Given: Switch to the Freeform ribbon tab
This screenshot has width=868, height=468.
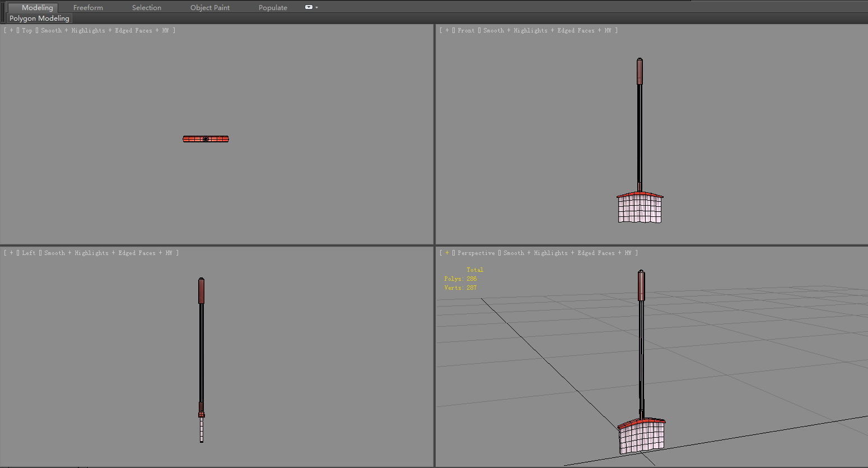Looking at the screenshot, I should pyautogui.click(x=88, y=7).
